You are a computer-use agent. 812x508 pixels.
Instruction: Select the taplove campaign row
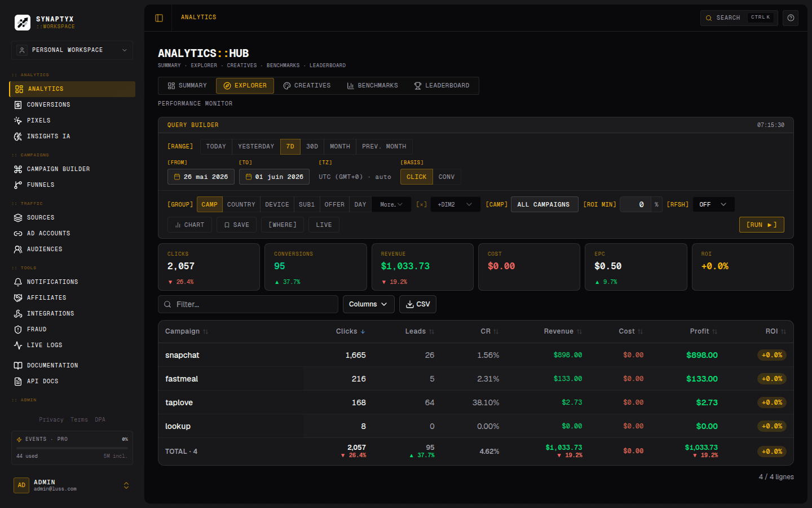[x=476, y=402]
